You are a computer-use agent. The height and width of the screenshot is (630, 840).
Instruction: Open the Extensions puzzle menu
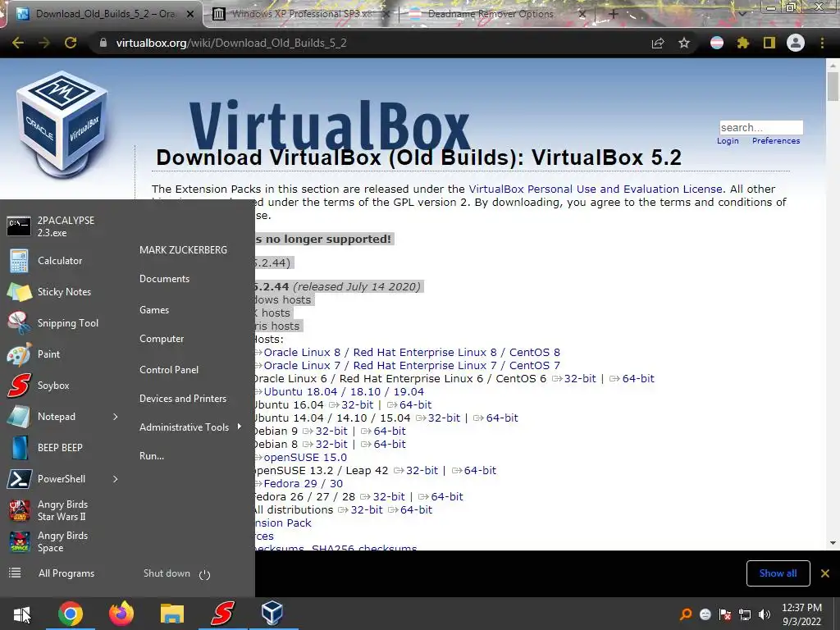[743, 43]
